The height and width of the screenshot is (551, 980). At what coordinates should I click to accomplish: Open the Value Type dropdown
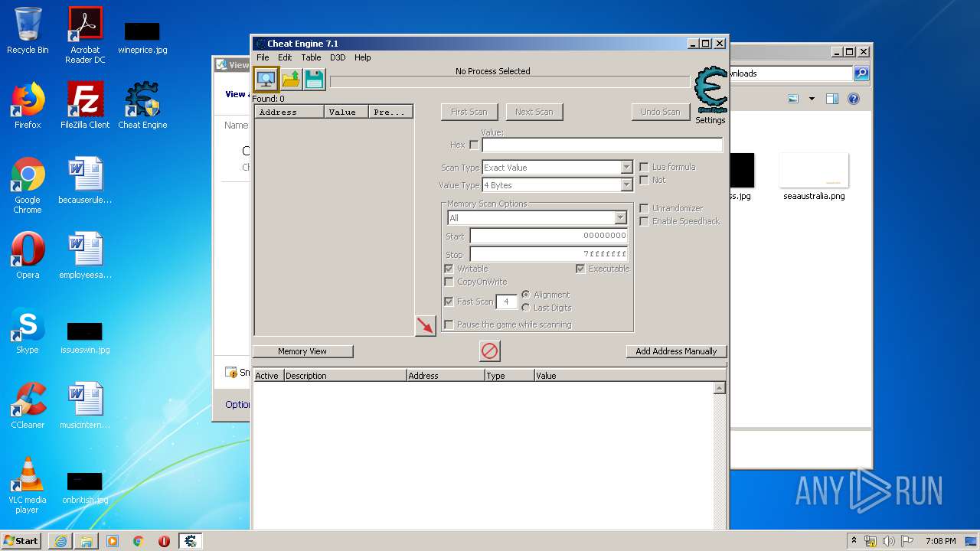click(557, 185)
